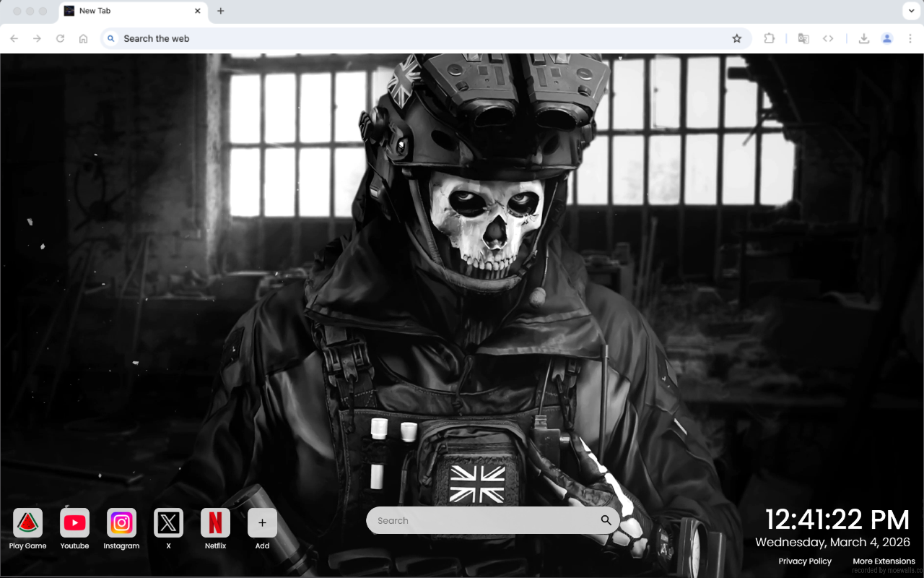This screenshot has height=578, width=924.
Task: Open the Youtube shortcut icon
Action: 74,523
